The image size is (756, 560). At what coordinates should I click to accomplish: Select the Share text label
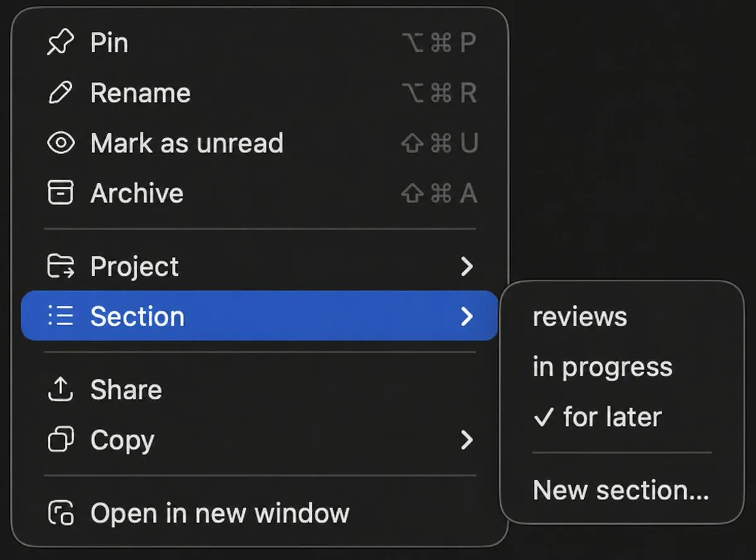click(126, 390)
